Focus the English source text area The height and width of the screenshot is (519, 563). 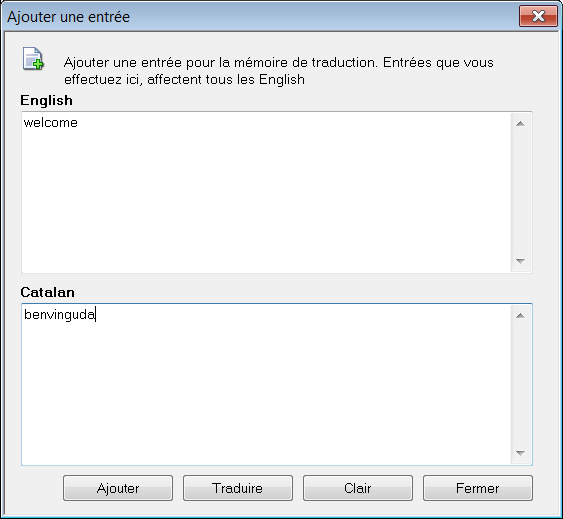pyautogui.click(x=266, y=193)
